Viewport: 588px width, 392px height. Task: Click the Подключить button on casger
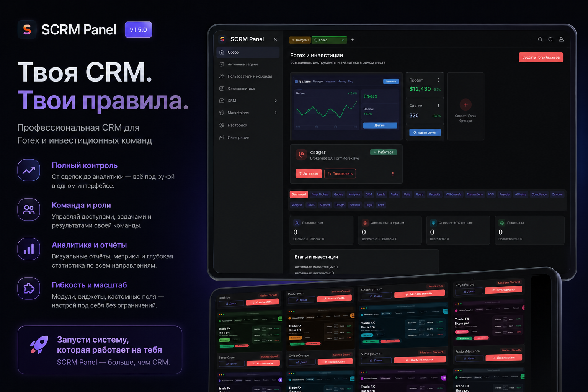pyautogui.click(x=340, y=174)
